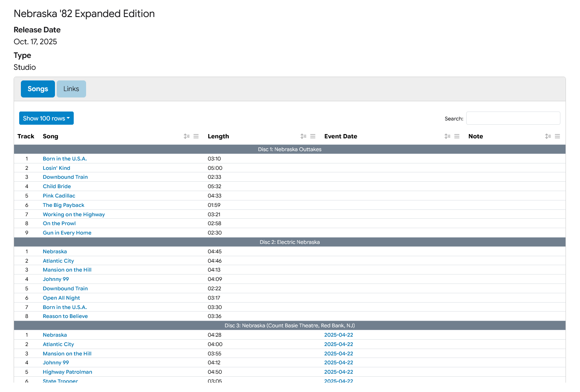The image size is (580, 392).
Task: Click the sort icon in Song column
Action: (x=187, y=136)
